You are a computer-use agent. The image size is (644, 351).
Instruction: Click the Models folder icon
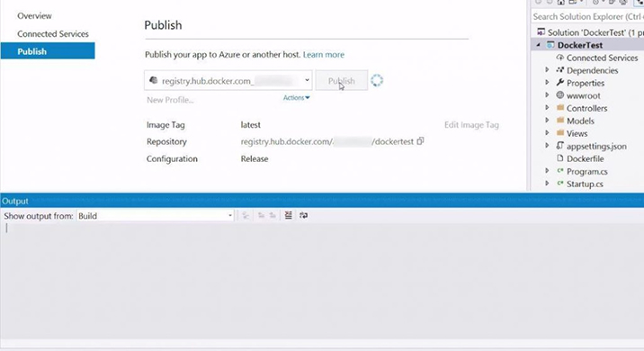[559, 121]
